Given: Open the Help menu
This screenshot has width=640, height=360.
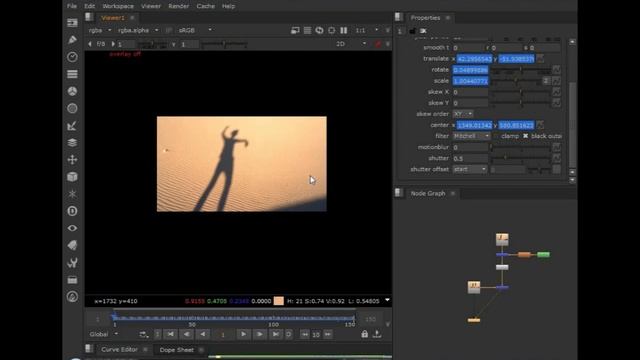Looking at the screenshot, I should click(x=228, y=6).
